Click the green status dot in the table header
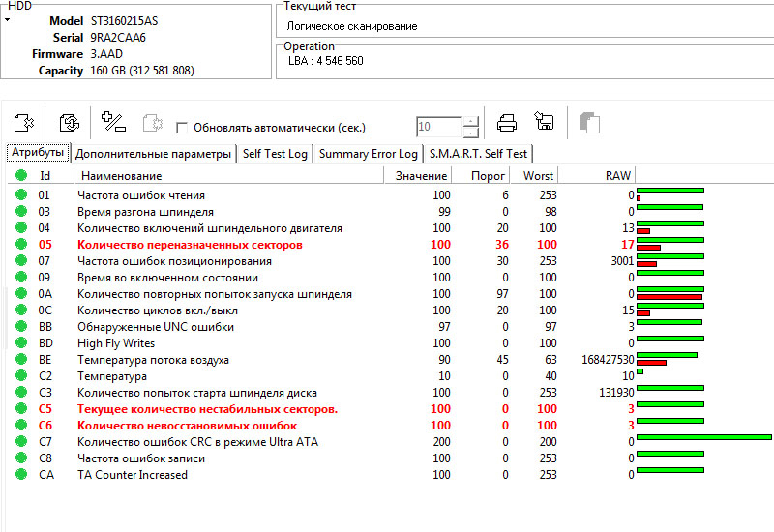This screenshot has height=532, width=774. point(20,175)
